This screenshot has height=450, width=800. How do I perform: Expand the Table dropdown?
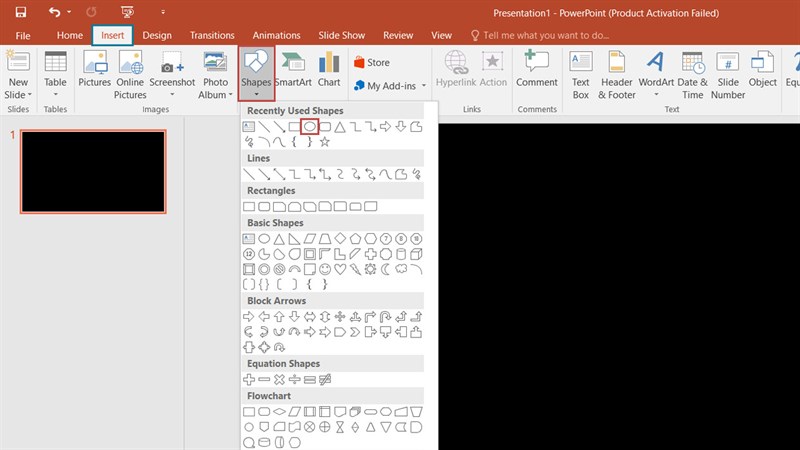pyautogui.click(x=55, y=94)
